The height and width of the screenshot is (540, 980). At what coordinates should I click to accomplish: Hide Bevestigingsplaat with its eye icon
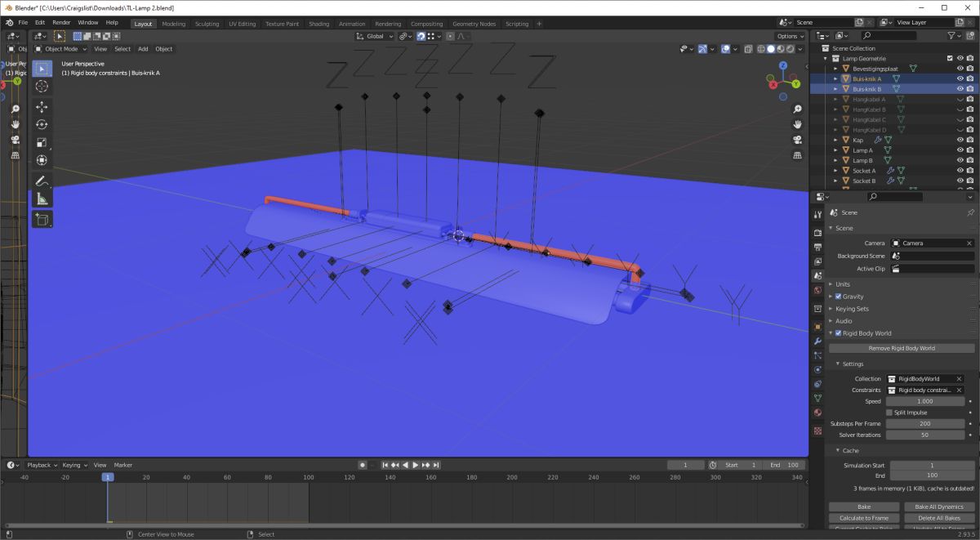pyautogui.click(x=960, y=69)
